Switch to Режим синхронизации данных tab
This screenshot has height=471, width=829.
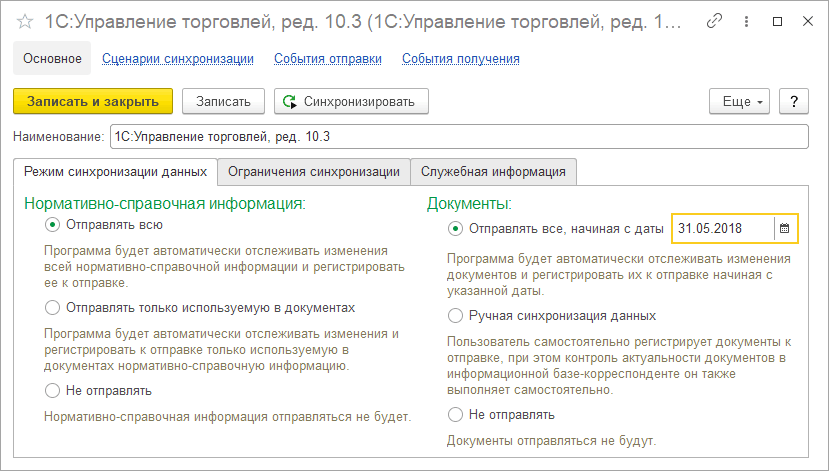coord(115,172)
